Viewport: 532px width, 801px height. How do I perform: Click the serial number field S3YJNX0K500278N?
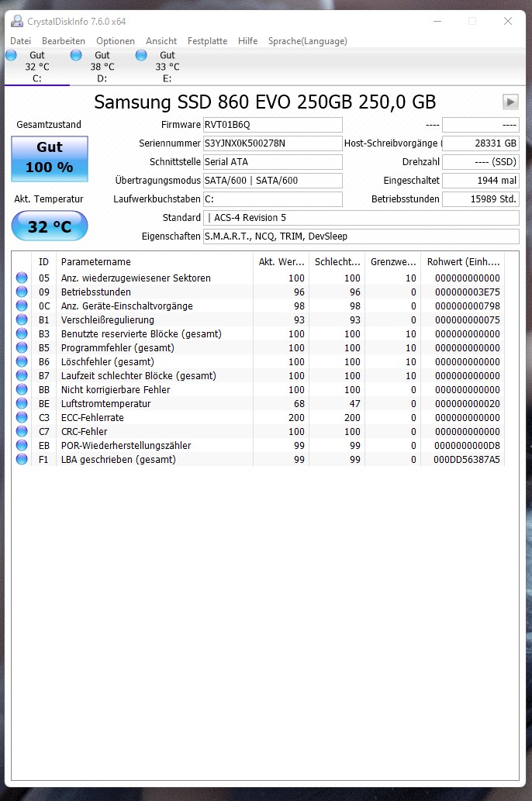[x=272, y=143]
